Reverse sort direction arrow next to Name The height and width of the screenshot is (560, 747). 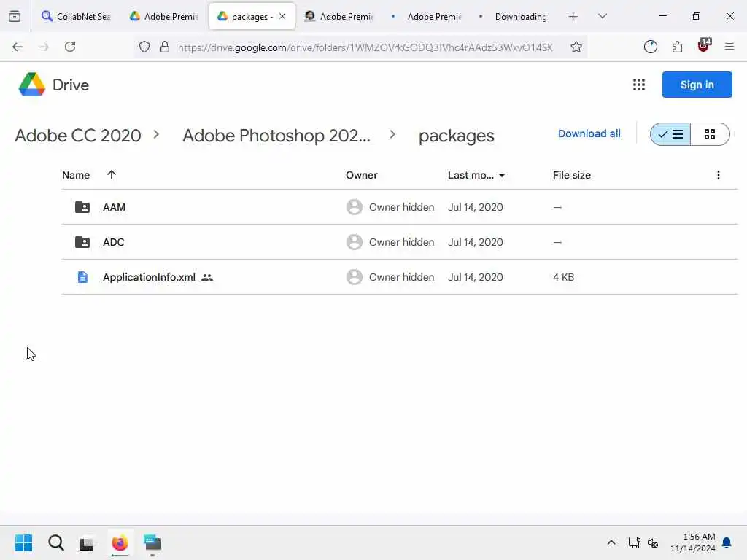112,175
